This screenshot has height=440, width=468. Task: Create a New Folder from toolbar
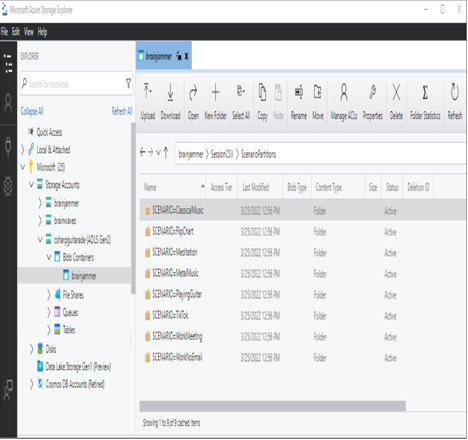215,102
